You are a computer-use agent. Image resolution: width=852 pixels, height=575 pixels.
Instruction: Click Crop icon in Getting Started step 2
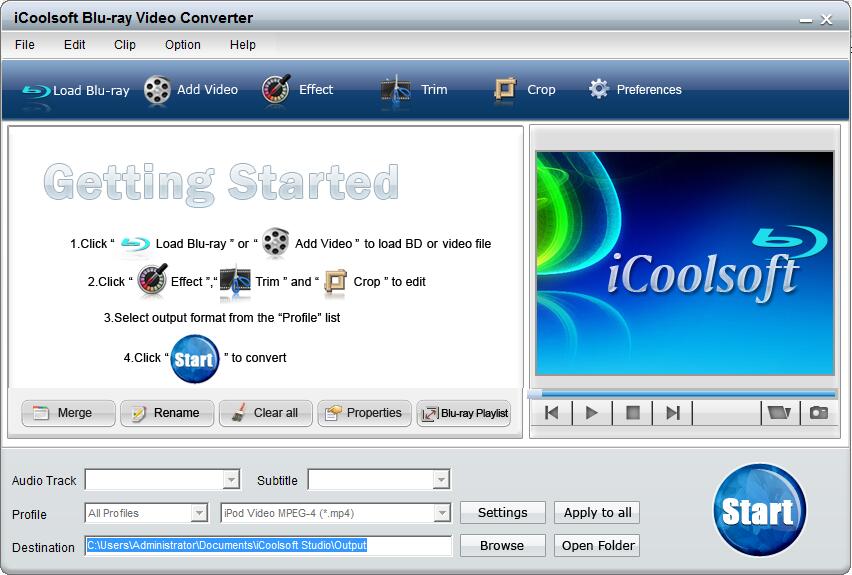pos(335,283)
